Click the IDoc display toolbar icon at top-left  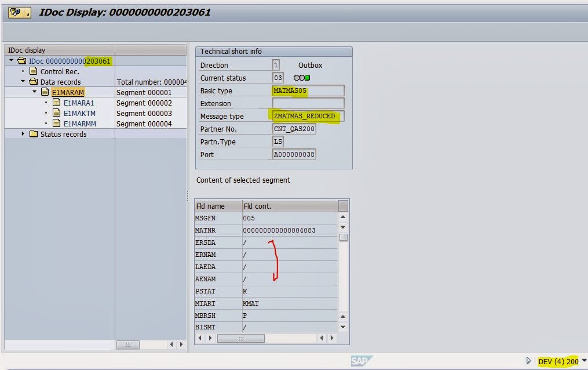16,13
